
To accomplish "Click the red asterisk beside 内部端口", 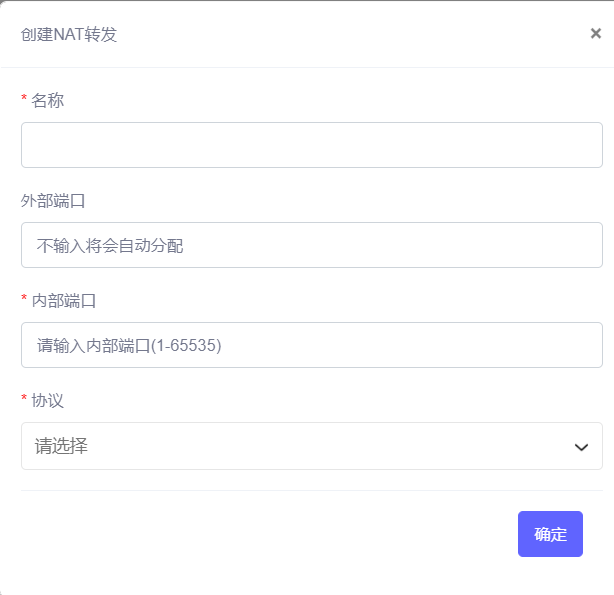I will (x=24, y=297).
